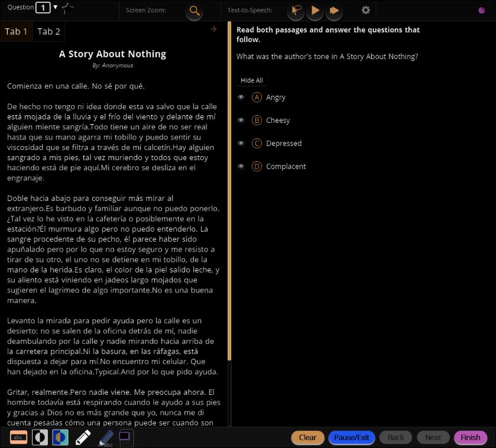Click the Text-to-Speech label
Image resolution: width=496 pixels, height=448 pixels.
249,10
